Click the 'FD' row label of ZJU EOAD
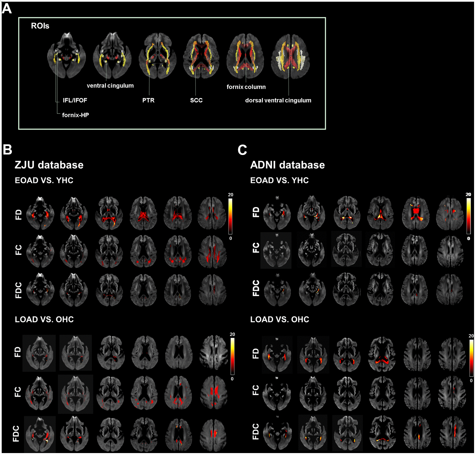The width and height of the screenshot is (476, 455). pos(18,215)
